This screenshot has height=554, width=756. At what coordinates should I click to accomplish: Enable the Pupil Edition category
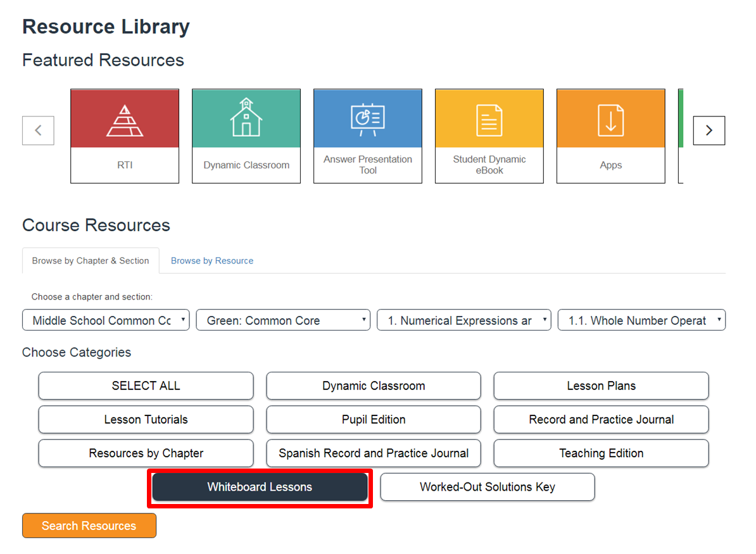[374, 419]
